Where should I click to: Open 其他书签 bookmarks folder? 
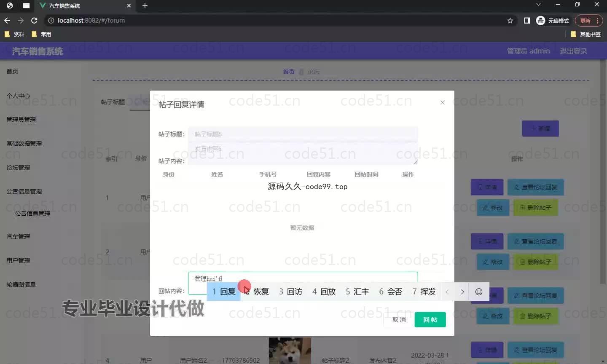coord(586,34)
